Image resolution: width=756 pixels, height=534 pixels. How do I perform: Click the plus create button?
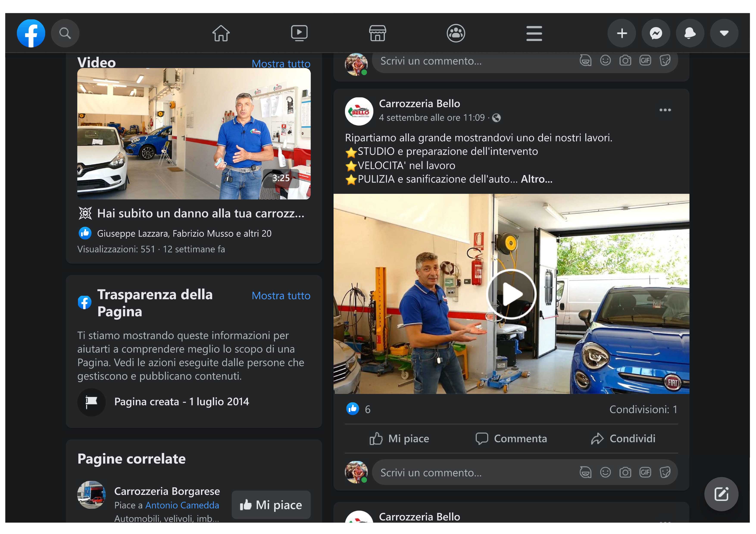point(621,33)
